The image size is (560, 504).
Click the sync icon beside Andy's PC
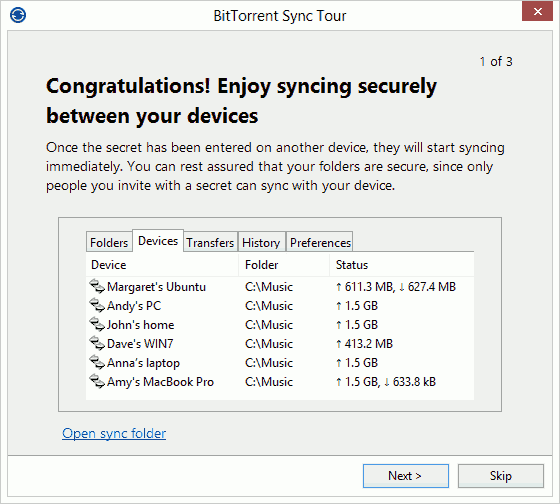[97, 305]
